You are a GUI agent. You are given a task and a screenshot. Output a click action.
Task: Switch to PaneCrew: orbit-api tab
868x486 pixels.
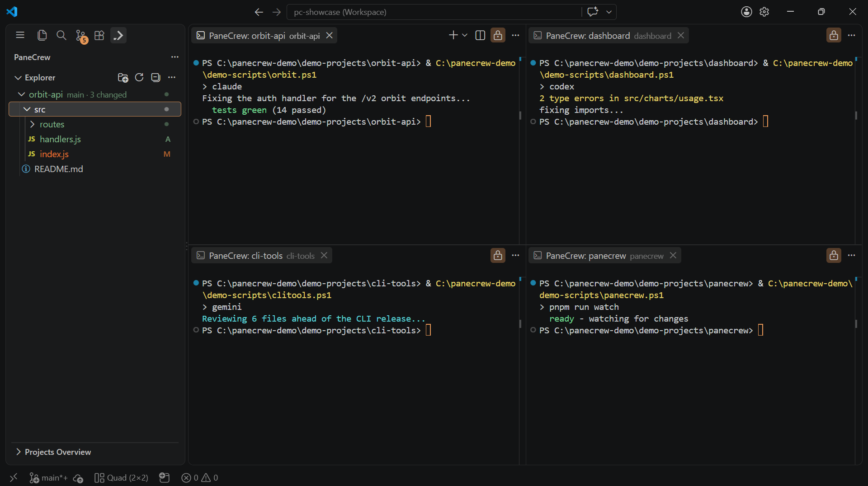pos(264,36)
